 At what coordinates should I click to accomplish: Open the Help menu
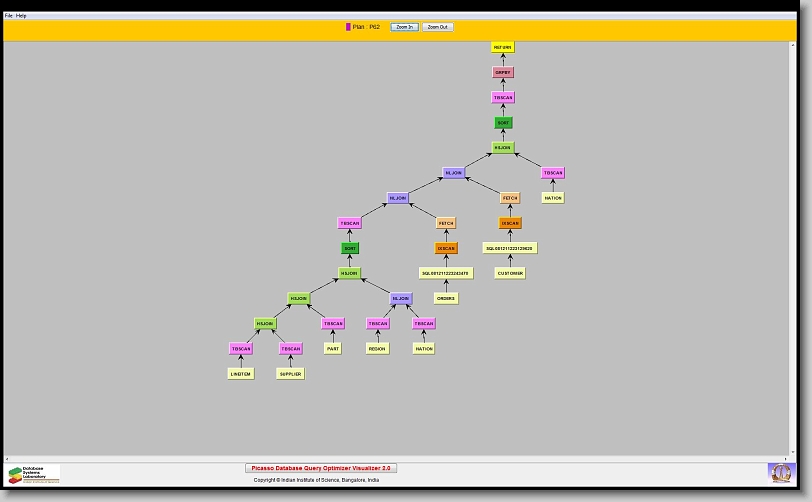point(22,16)
